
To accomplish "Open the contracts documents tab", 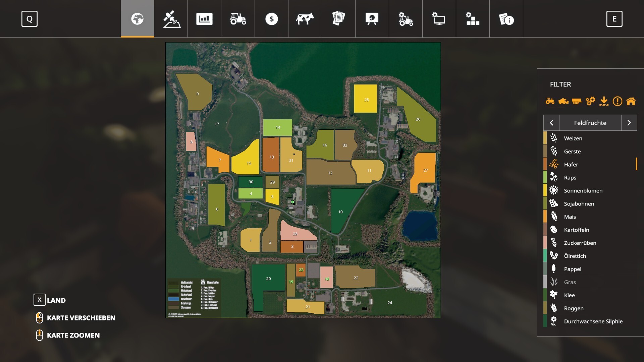I will coord(338,19).
